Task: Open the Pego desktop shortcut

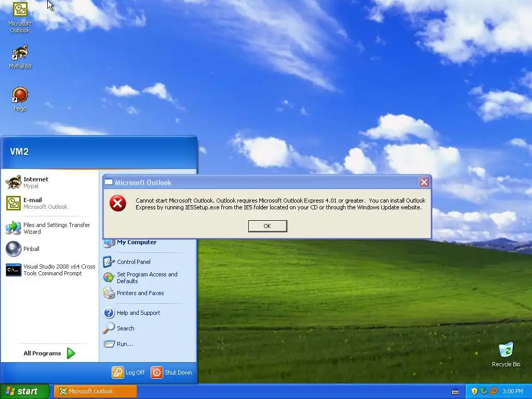Action: pyautogui.click(x=20, y=99)
